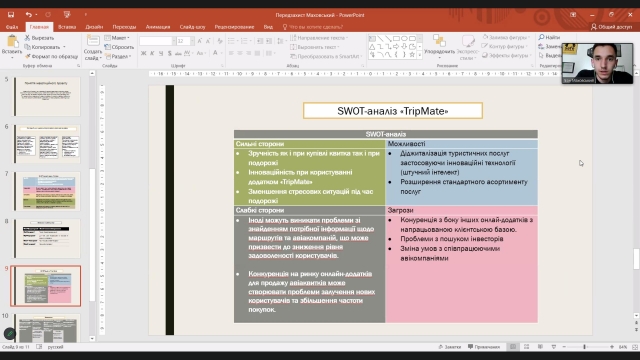The height and width of the screenshot is (360, 640).
Task: Click Find (Найти) magnifier button
Action: point(549,37)
